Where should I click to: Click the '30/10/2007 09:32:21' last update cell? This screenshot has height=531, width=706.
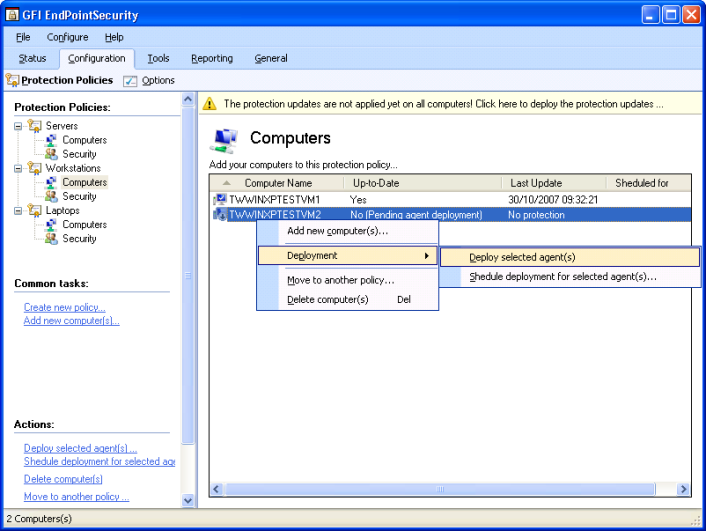(553, 200)
